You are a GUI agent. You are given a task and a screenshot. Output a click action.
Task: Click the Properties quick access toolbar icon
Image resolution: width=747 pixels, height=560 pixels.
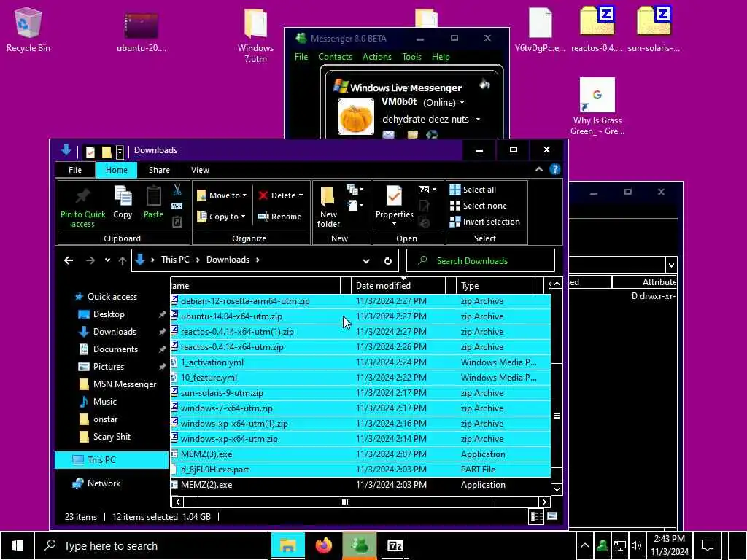[90, 152]
